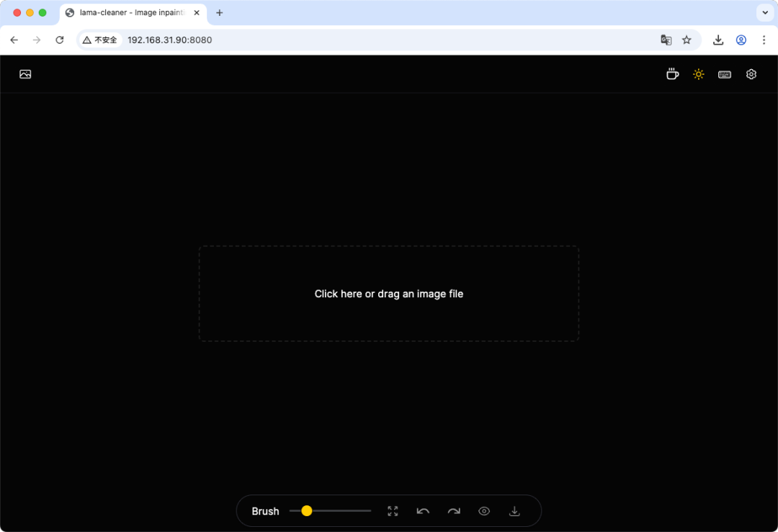
Task: Adjust the Brush size slider
Action: 307,510
